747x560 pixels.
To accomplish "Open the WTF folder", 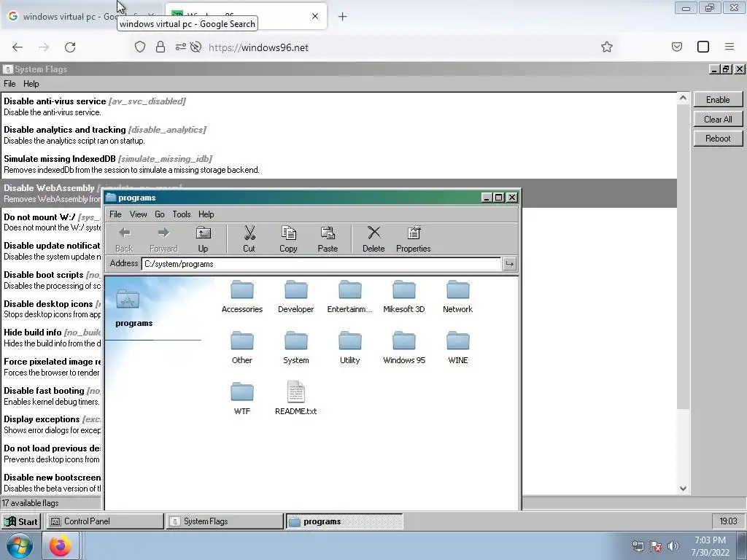I will [x=242, y=398].
